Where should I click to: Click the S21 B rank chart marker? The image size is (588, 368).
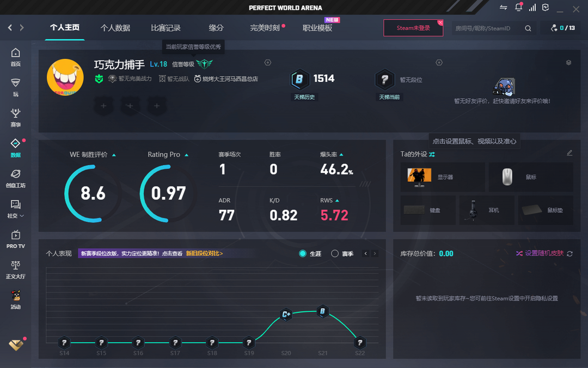pos(322,311)
